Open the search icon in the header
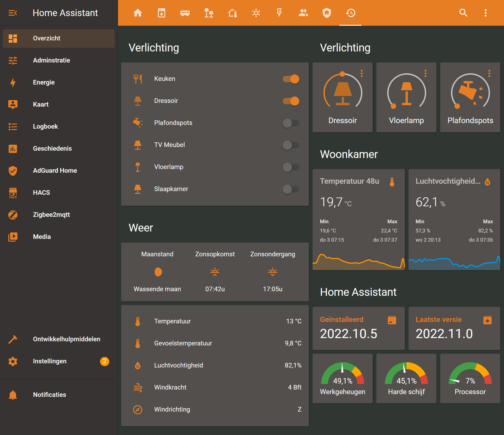The width and height of the screenshot is (504, 435). (463, 13)
